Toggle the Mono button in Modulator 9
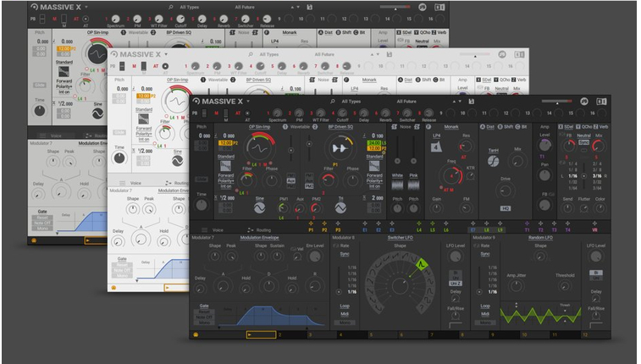Image resolution: width=641 pixels, height=364 pixels. (x=485, y=323)
